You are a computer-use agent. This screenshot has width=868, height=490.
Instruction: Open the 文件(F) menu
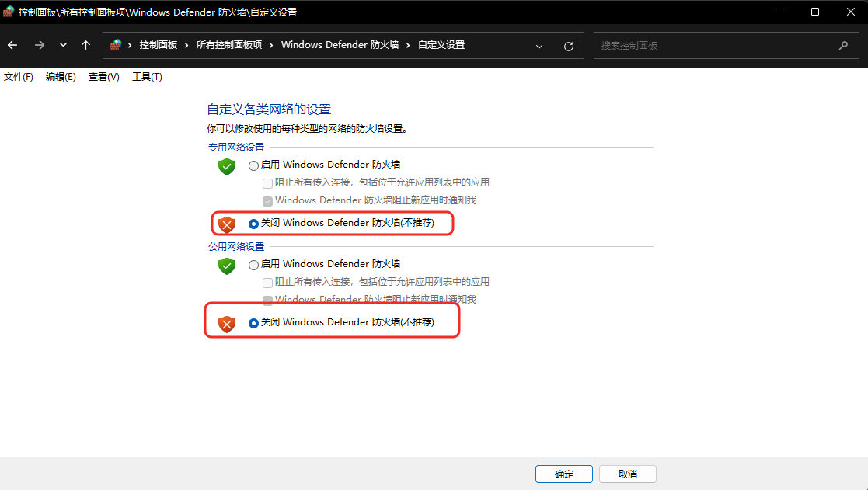tap(19, 77)
